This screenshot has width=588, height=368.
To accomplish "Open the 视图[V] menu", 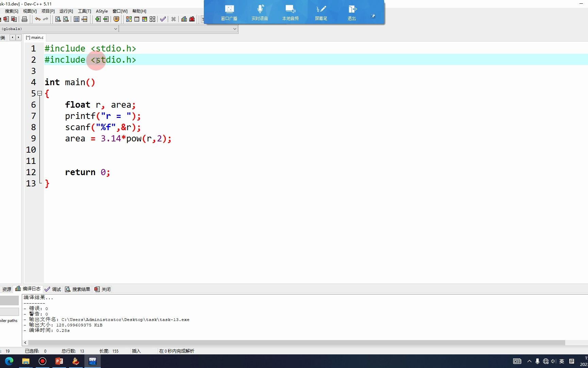I will (30, 11).
